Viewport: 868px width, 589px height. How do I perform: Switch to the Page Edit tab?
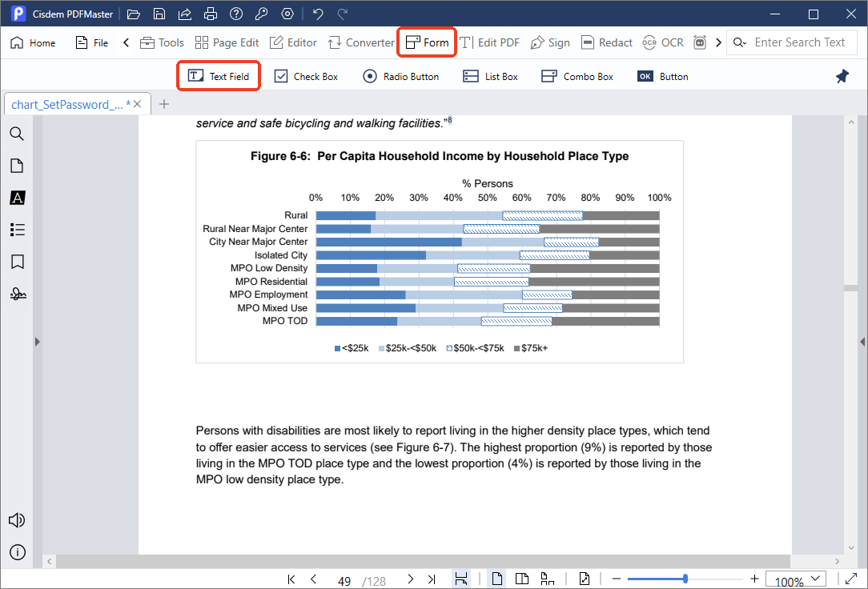(x=227, y=42)
